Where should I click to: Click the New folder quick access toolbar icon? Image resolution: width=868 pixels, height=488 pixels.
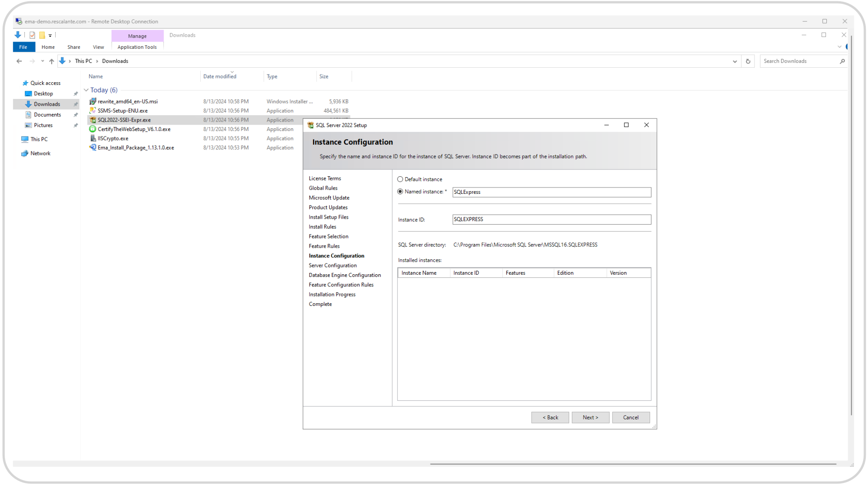click(42, 35)
